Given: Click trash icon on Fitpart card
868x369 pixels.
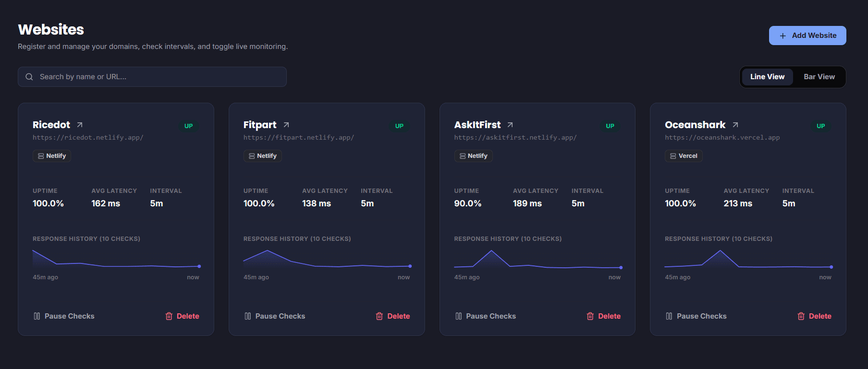Looking at the screenshot, I should pos(379,316).
